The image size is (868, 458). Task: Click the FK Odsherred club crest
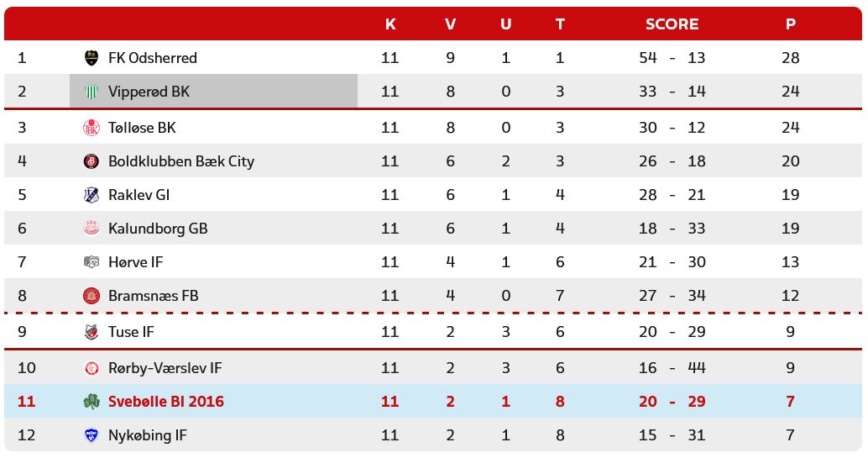[92, 58]
